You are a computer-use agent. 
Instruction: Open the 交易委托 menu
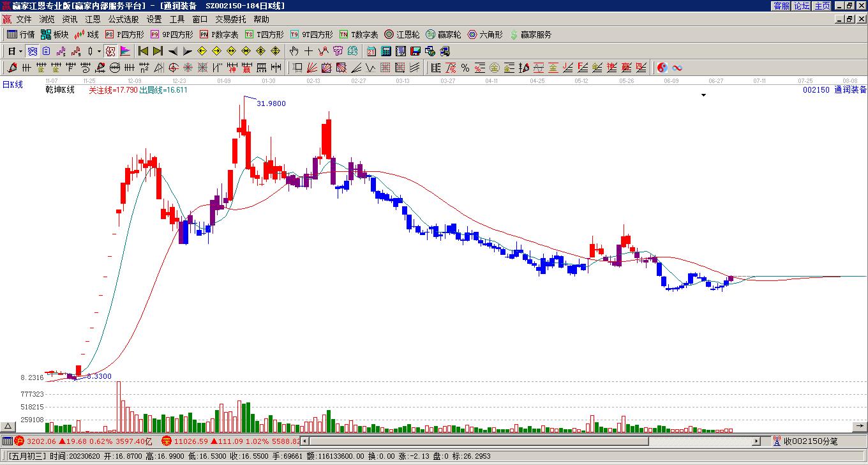pyautogui.click(x=231, y=19)
